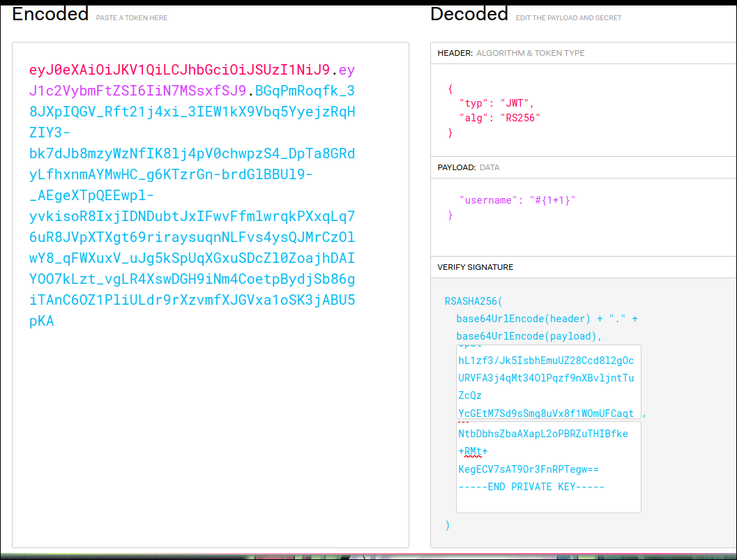Select the HEADER section title
737x560 pixels.
coord(455,53)
